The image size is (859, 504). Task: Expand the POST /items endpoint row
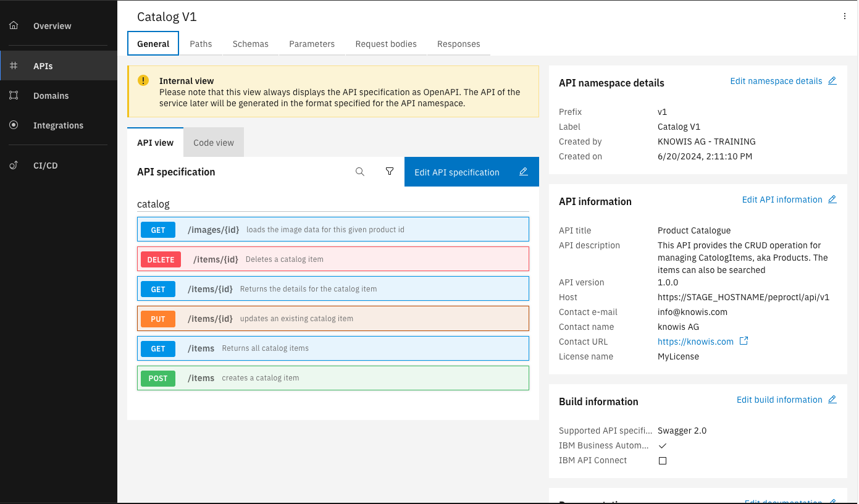tap(333, 378)
